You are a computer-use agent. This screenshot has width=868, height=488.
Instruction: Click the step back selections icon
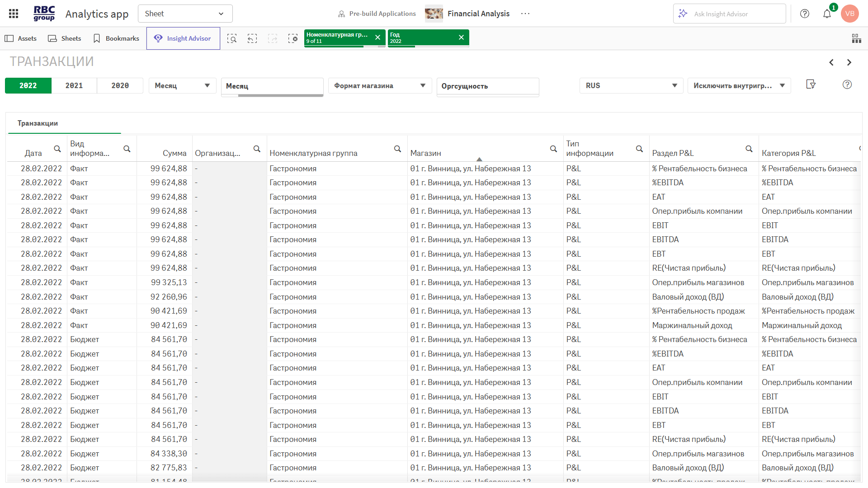tap(252, 38)
